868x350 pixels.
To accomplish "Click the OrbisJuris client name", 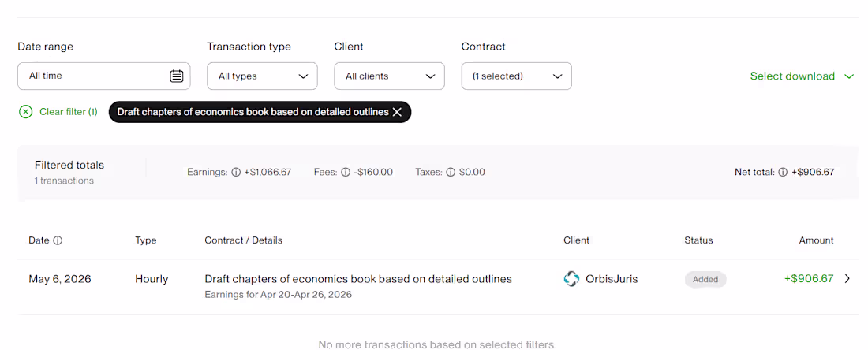I will pos(612,279).
